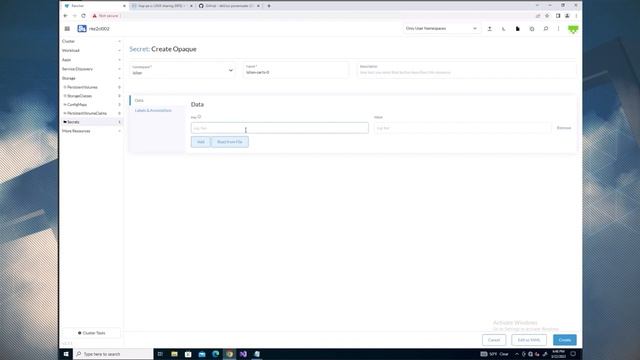Click the Not secure warning icon
The image size is (640, 360).
(94, 16)
